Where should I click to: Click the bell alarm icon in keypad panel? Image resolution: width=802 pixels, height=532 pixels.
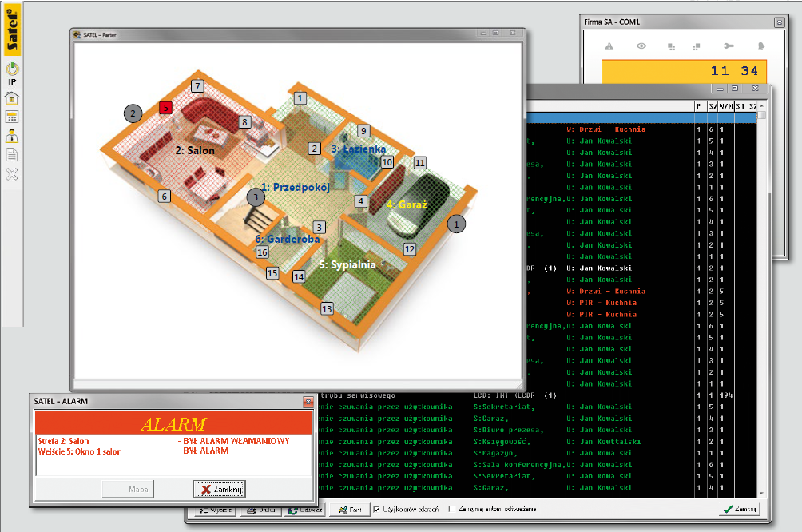(x=760, y=46)
